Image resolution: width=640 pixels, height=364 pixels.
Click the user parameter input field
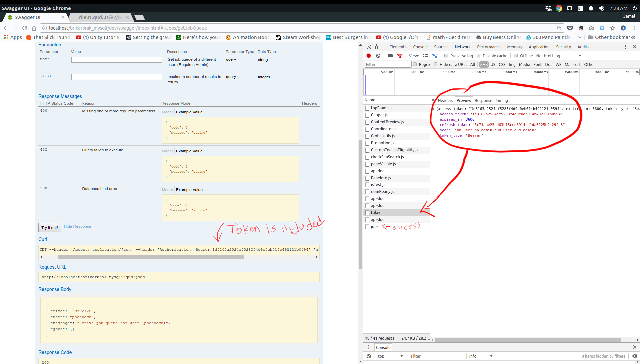coord(116,59)
